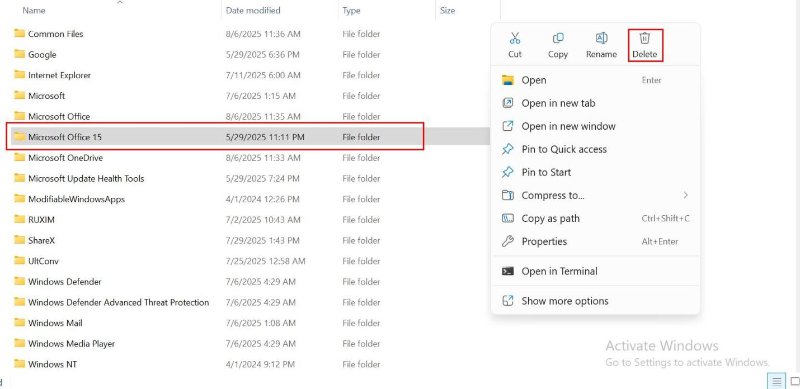
Task: Click the Pin to Start pin icon
Action: pos(507,172)
